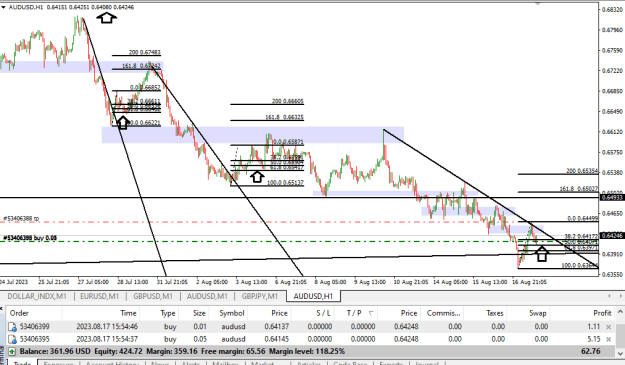Click the T / P column header sort arrow
Screen dimensions: 625x365
[x=371, y=313]
